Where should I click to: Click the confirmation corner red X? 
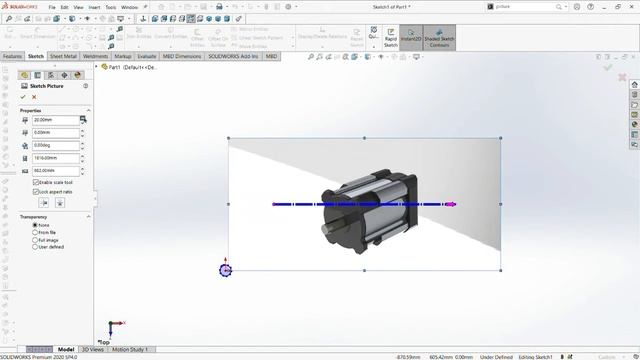pos(622,77)
